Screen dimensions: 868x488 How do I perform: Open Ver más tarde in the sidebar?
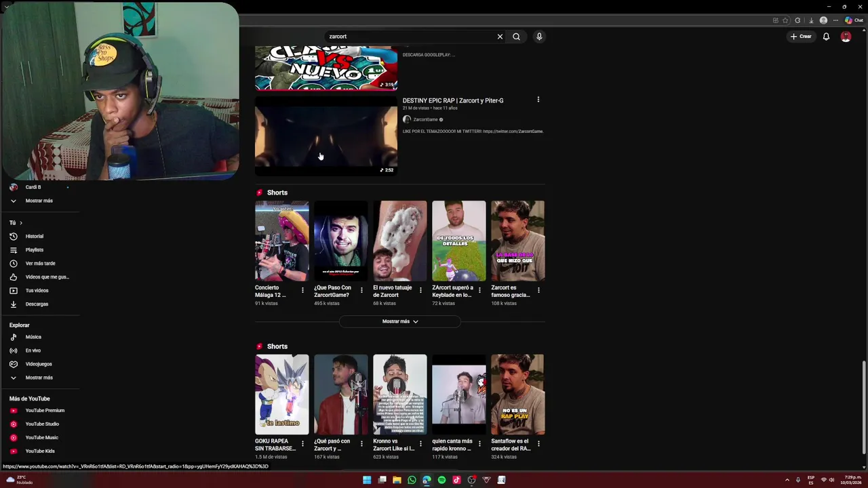pos(39,264)
